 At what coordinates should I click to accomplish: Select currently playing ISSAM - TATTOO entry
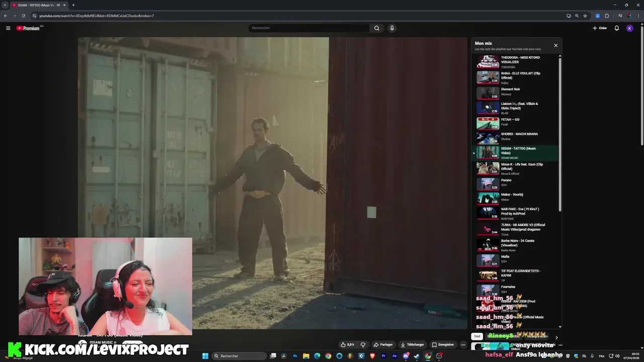(516, 152)
